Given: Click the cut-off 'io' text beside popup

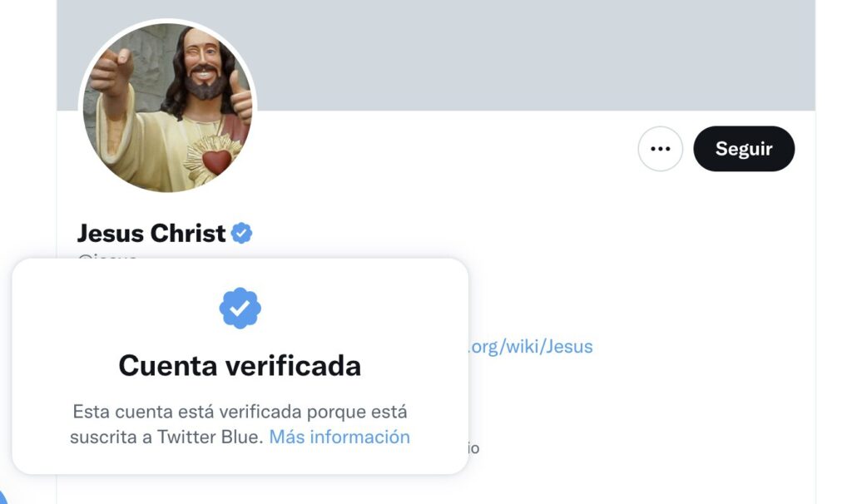Looking at the screenshot, I should (x=473, y=448).
